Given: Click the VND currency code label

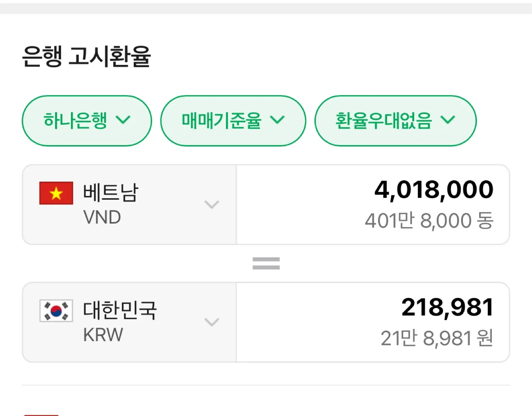Looking at the screenshot, I should tap(102, 217).
